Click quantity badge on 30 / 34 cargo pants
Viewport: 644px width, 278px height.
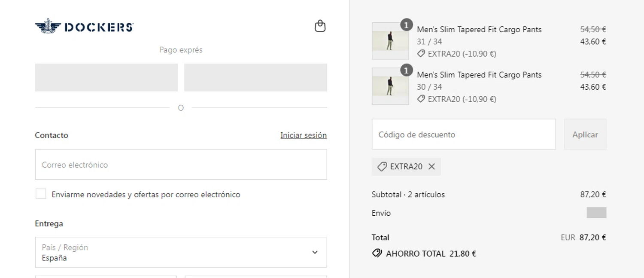[x=407, y=70]
